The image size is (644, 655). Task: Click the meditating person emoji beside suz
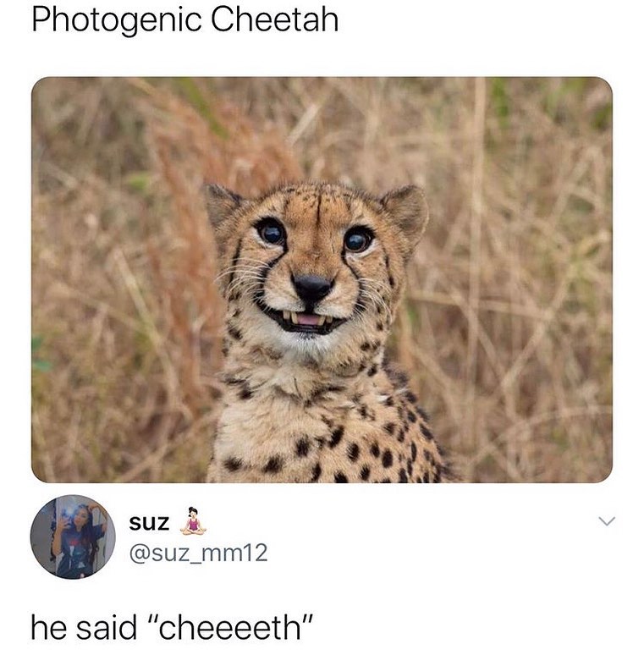coord(193,521)
